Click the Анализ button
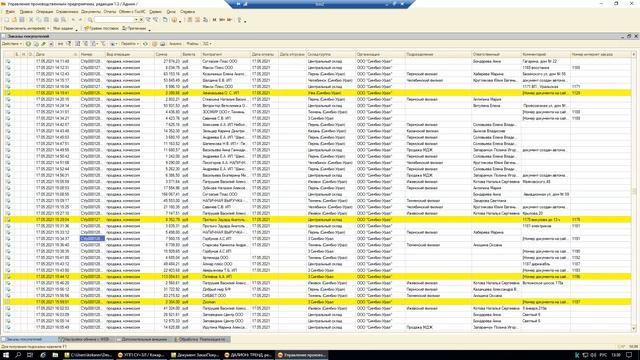Viewport: 640px width, 360px height. click(x=175, y=44)
